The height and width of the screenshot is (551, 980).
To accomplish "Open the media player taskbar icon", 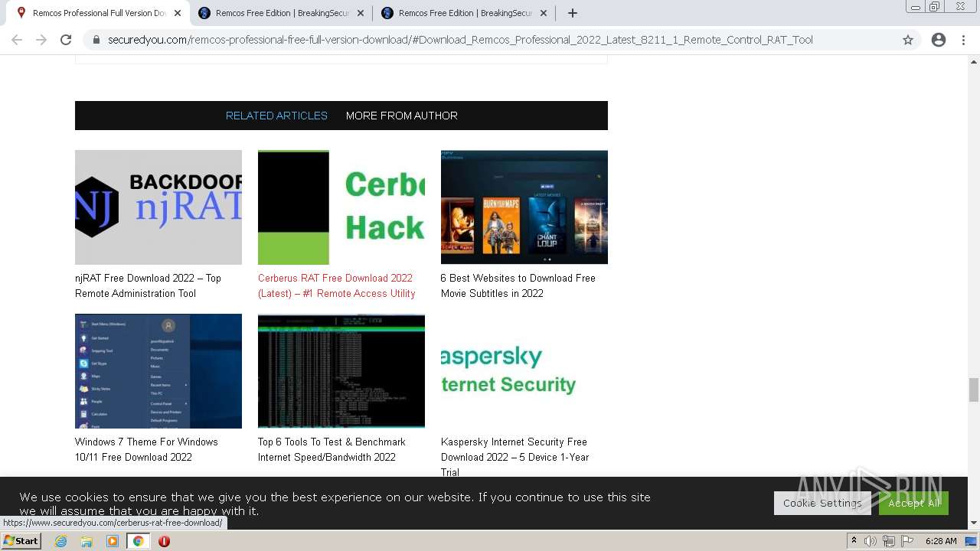I will pyautogui.click(x=113, y=541).
